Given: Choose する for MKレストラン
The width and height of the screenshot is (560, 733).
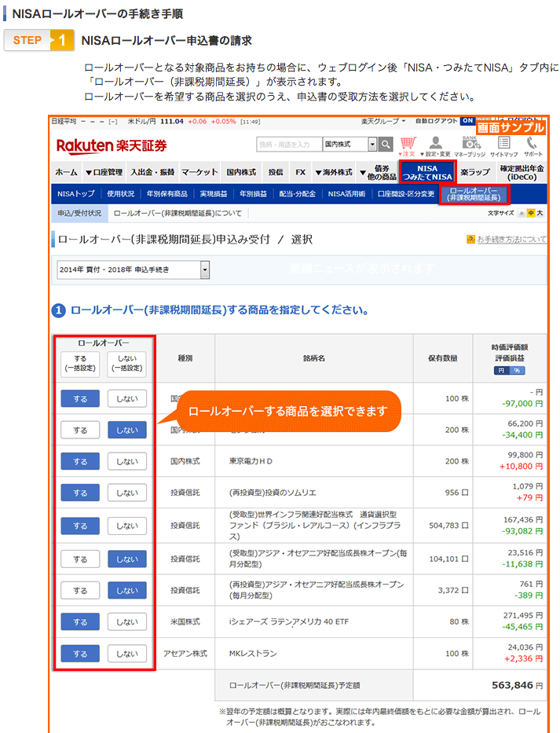Looking at the screenshot, I should [x=80, y=654].
